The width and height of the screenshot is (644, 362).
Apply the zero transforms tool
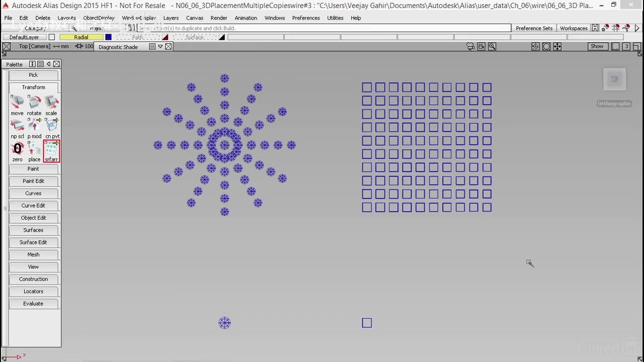tap(17, 151)
